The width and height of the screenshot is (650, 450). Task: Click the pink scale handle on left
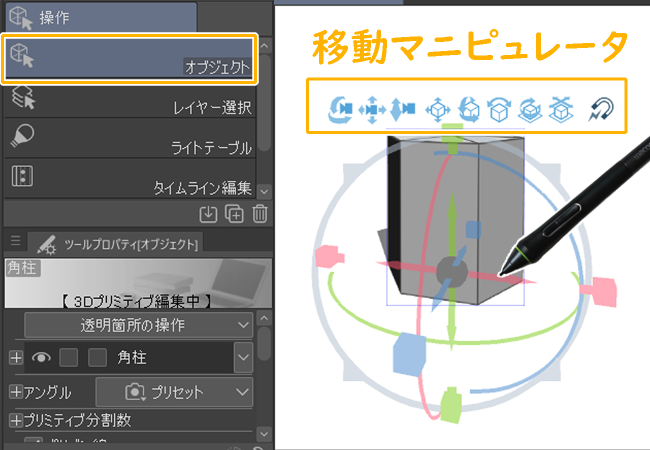tap(329, 256)
